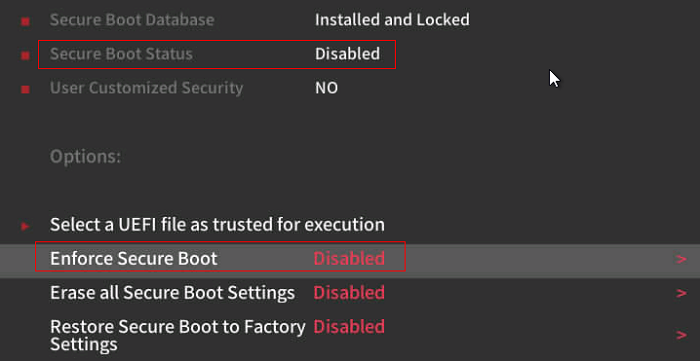Click the User Customized Security label
Screen dimensions: 700x361
[x=146, y=87]
